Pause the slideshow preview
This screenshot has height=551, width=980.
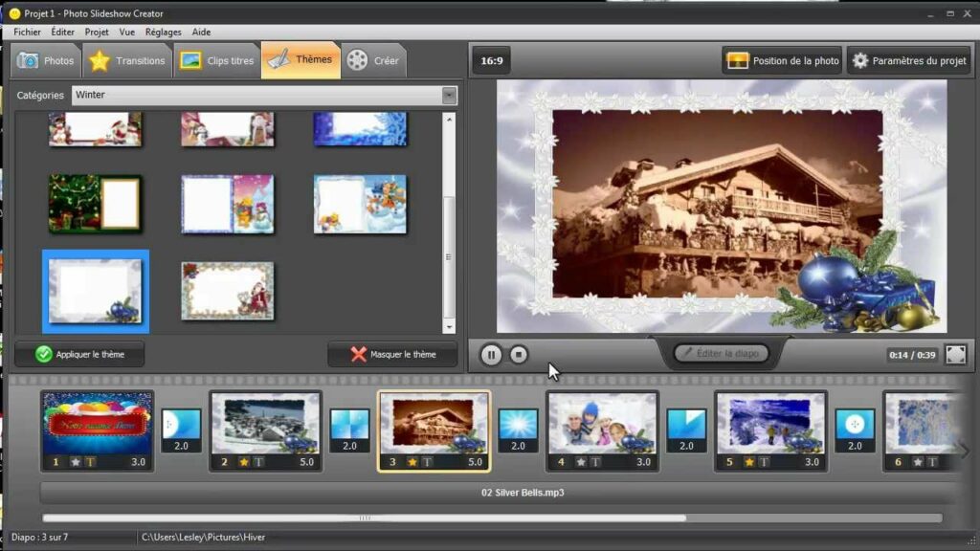[491, 354]
